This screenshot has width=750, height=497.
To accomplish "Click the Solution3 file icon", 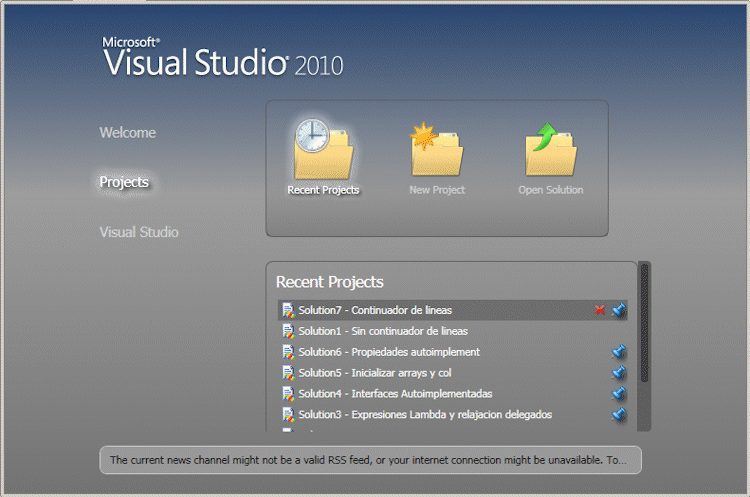I will tap(288, 414).
